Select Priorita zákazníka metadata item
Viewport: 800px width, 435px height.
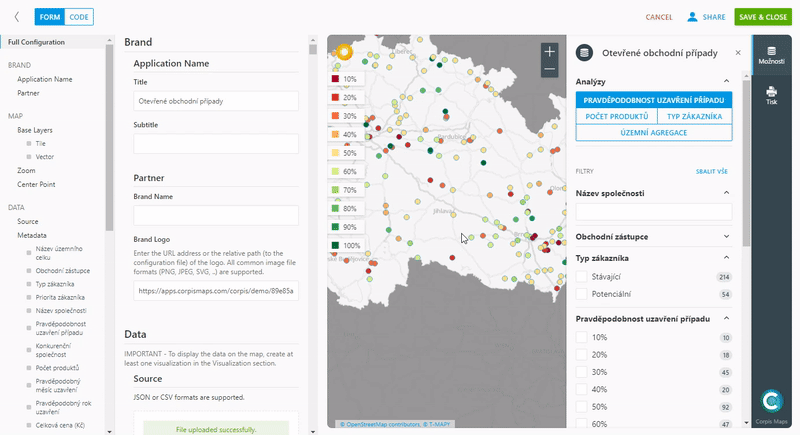(x=60, y=297)
